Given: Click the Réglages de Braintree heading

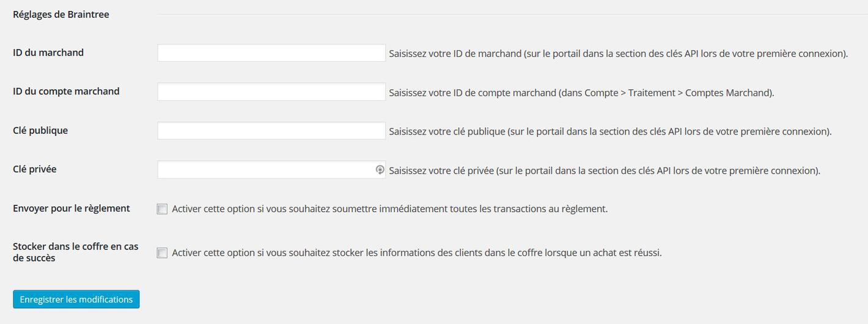Looking at the screenshot, I should pyautogui.click(x=61, y=14).
